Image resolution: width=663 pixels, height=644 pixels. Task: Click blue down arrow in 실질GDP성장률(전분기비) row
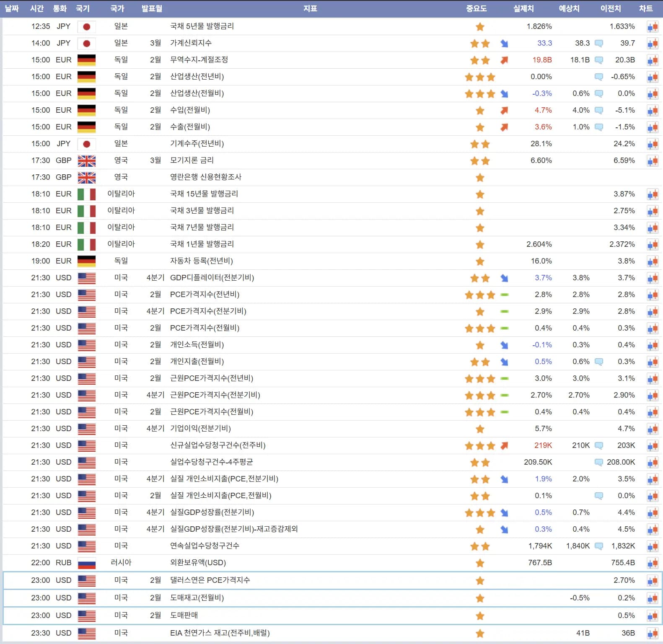click(x=504, y=513)
